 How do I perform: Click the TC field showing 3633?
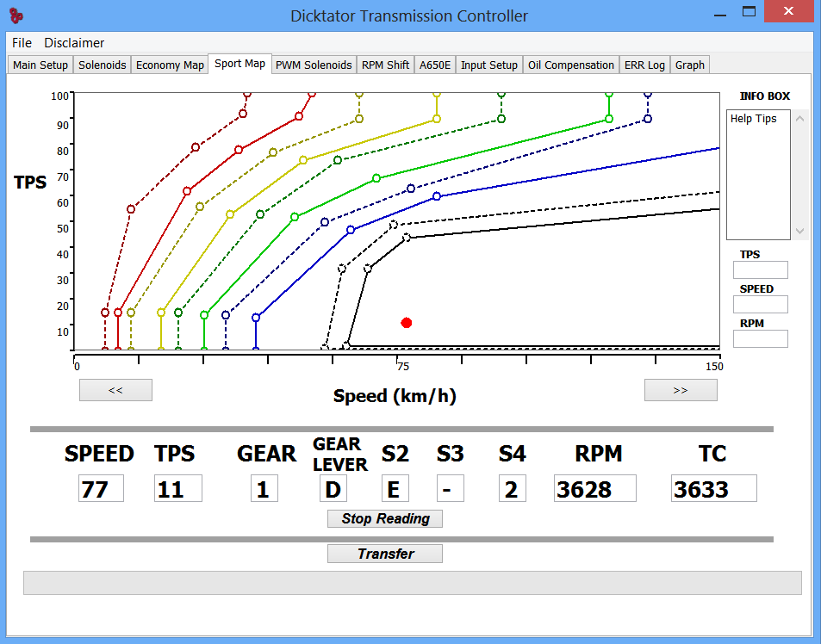tap(714, 489)
